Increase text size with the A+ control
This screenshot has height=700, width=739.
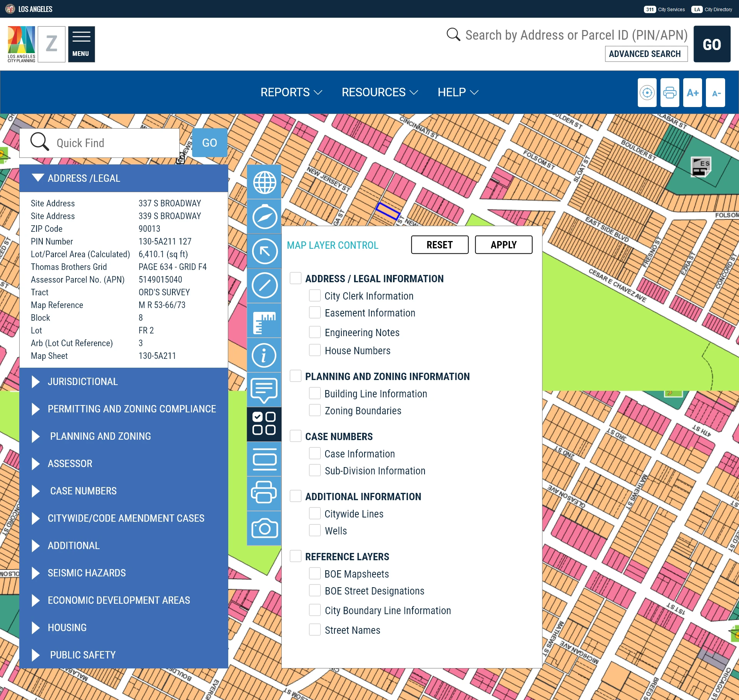pos(693,92)
